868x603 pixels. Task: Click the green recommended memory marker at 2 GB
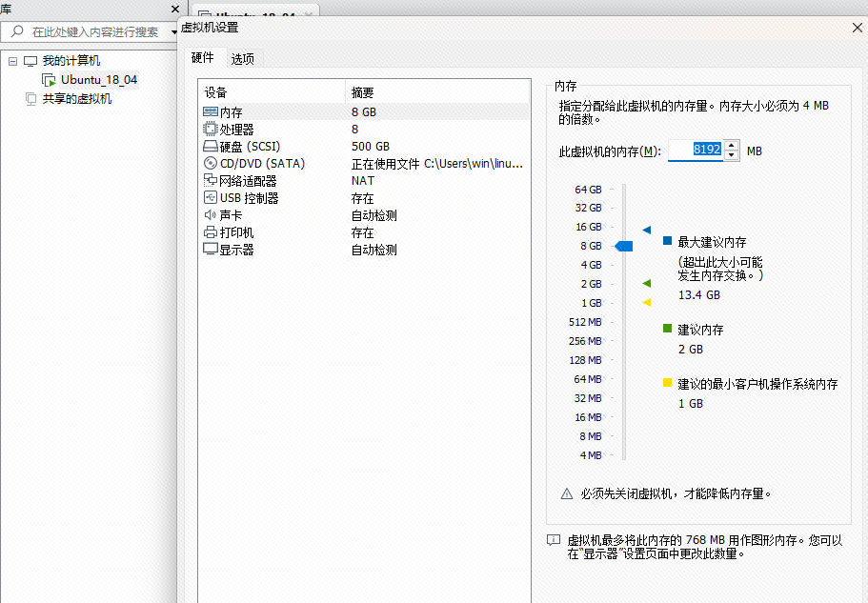coord(647,283)
